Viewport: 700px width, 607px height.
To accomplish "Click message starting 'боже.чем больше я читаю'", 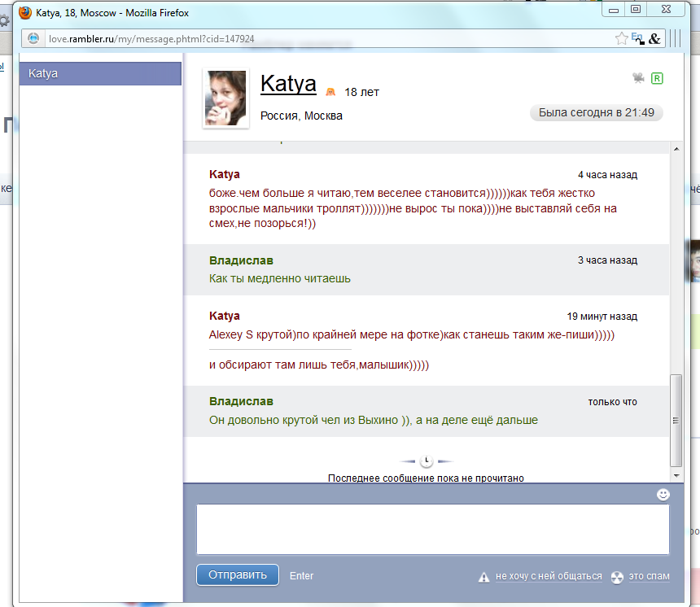I will [413, 208].
